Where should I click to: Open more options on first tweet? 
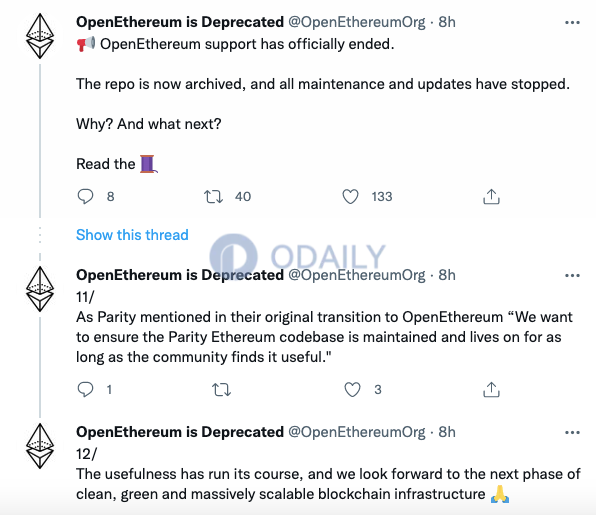[x=572, y=23]
